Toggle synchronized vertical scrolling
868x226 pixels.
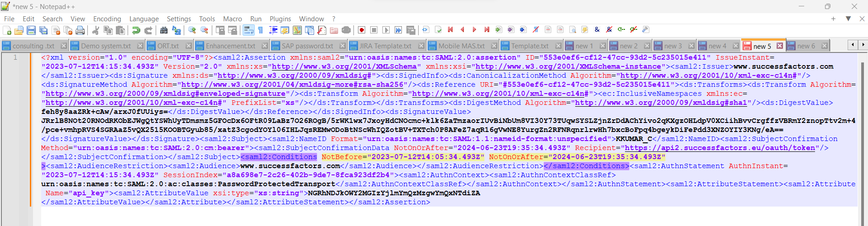[220, 30]
